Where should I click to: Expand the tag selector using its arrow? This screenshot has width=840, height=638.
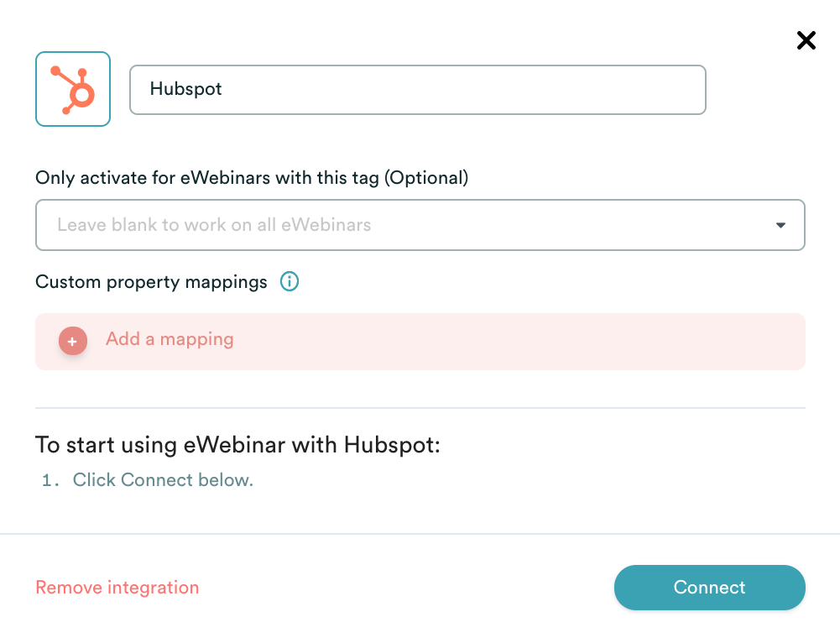pos(780,225)
